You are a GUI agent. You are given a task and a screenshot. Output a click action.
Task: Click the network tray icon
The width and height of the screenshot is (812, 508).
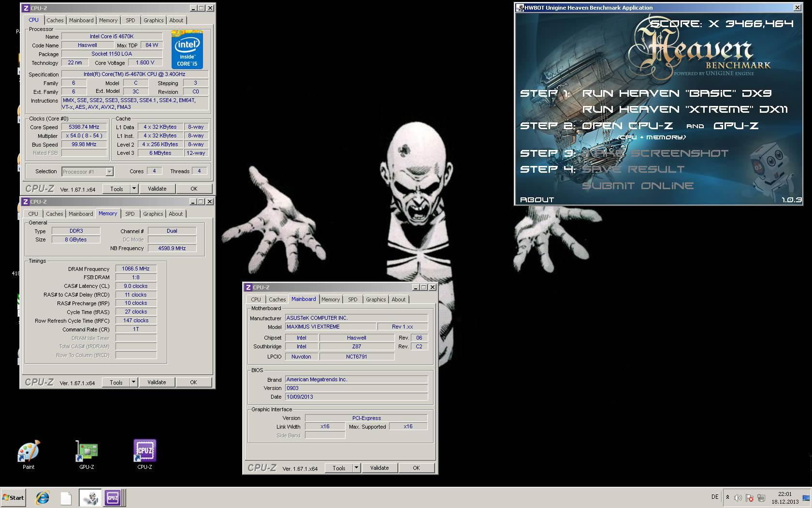[x=761, y=498]
